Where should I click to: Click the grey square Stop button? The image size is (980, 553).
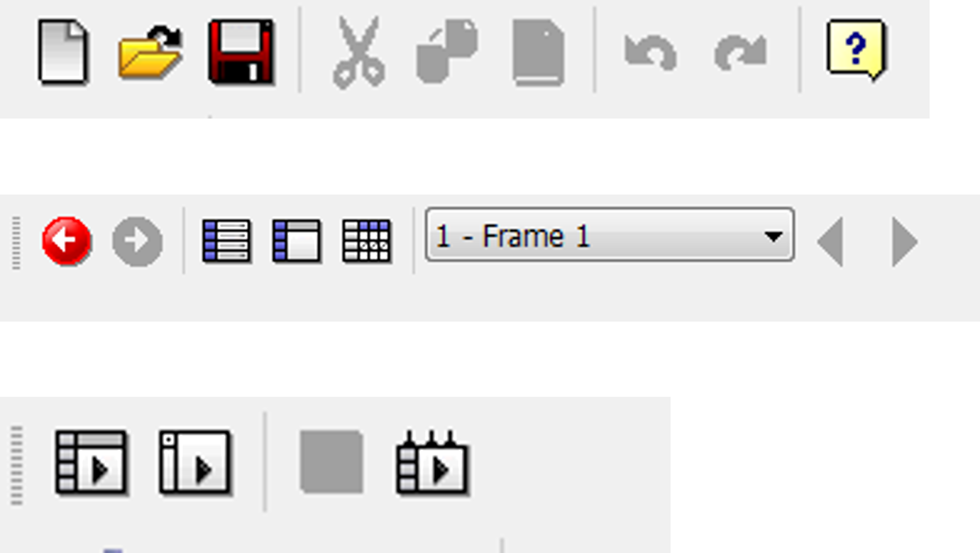click(331, 462)
